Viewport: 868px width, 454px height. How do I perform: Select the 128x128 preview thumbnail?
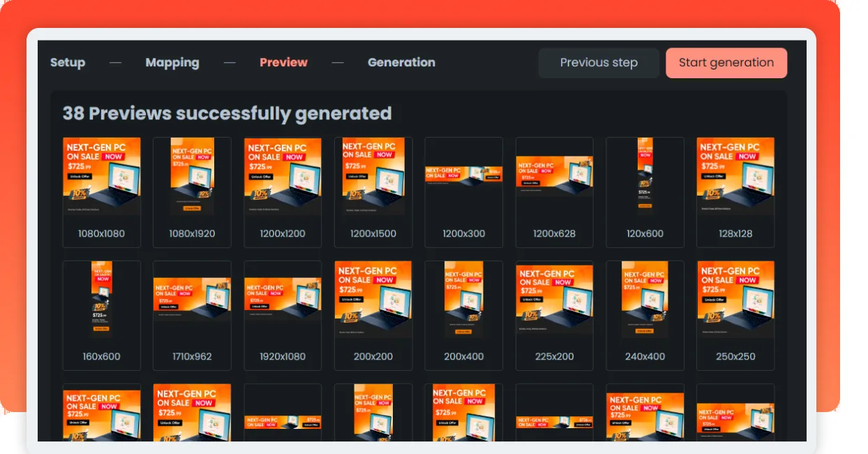(x=735, y=177)
